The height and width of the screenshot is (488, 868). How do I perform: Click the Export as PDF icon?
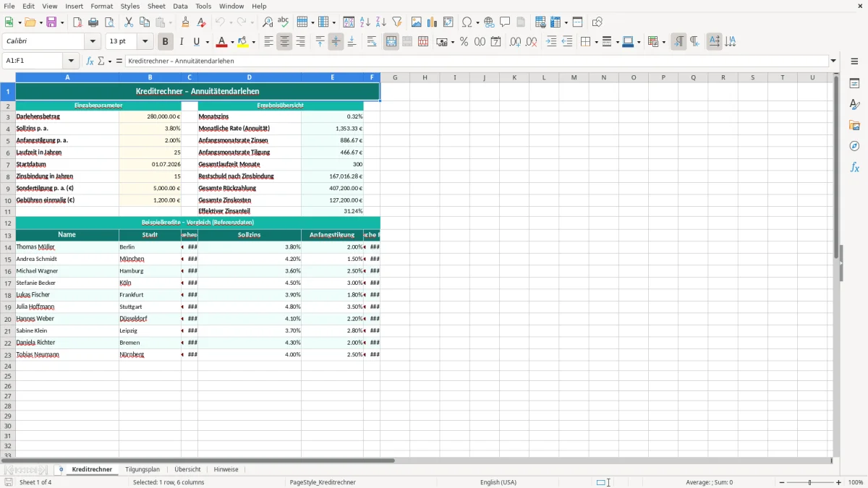pos(77,22)
